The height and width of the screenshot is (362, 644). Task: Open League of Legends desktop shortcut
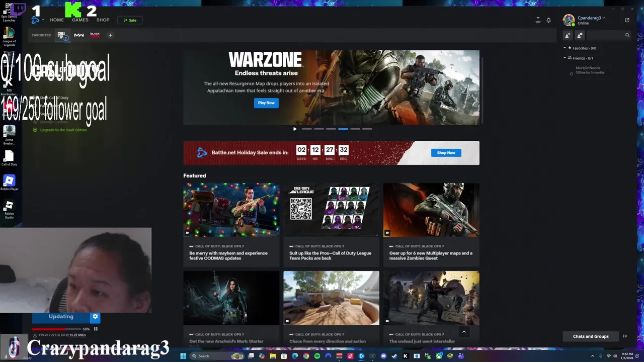[x=9, y=37]
